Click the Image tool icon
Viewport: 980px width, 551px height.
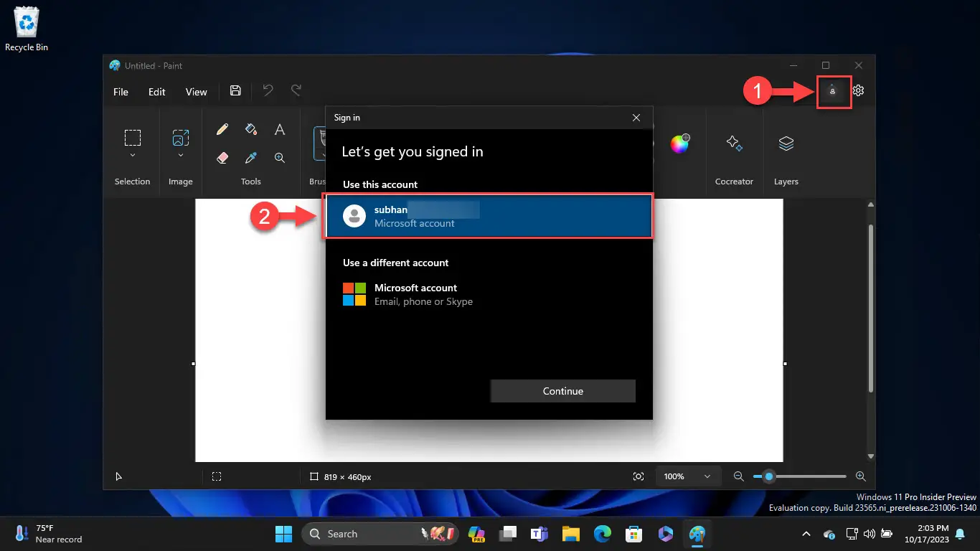click(181, 137)
